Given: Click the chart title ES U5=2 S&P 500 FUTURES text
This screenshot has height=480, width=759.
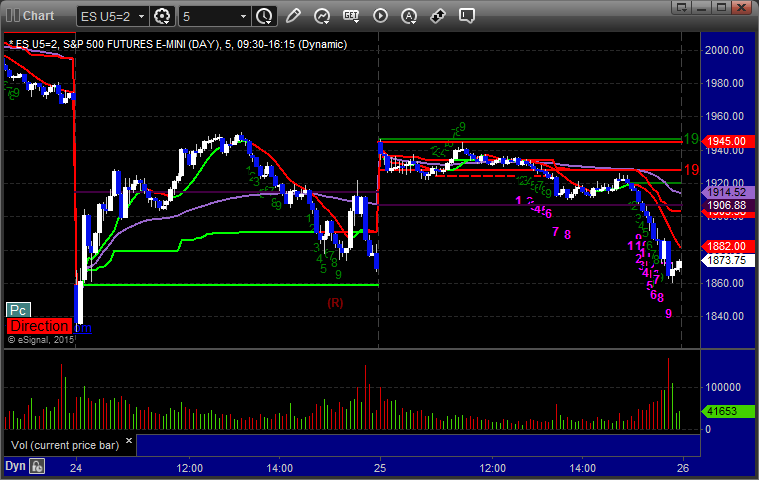Looking at the screenshot, I should point(178,45).
